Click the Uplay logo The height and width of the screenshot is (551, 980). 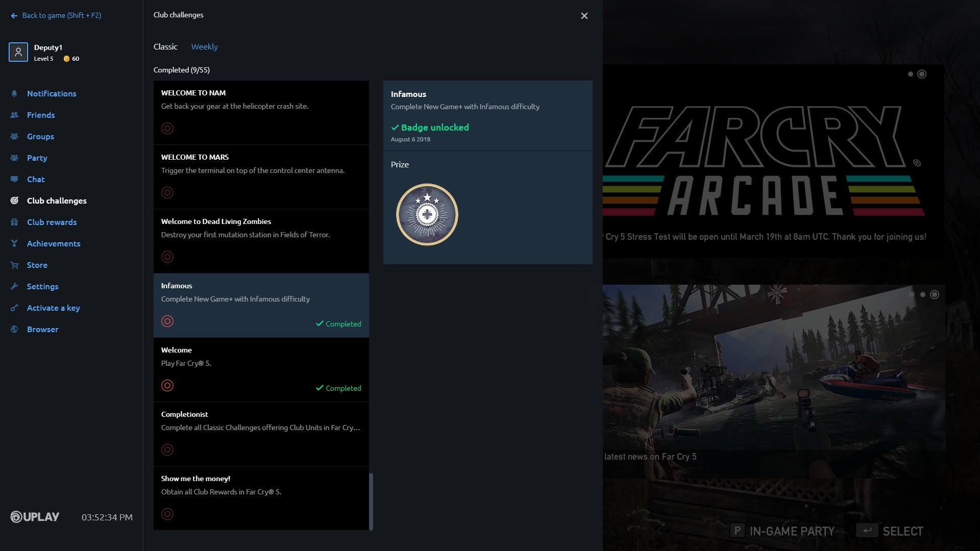click(x=35, y=517)
